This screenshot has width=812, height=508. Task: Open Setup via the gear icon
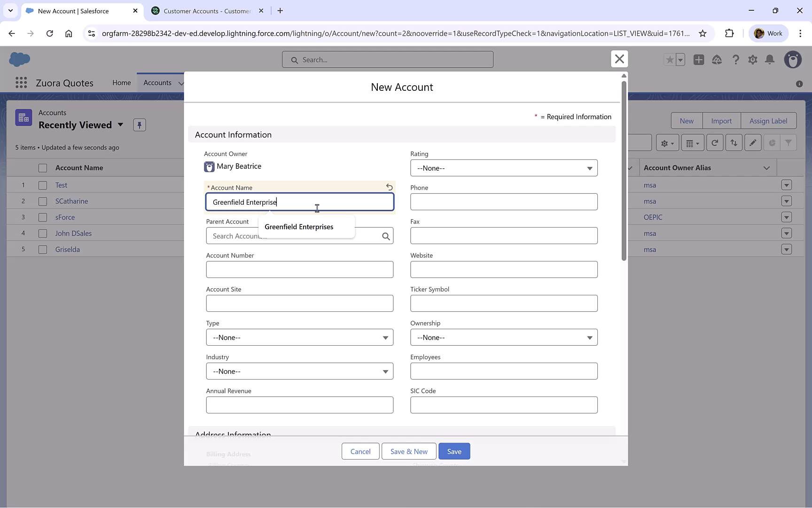[x=752, y=60]
